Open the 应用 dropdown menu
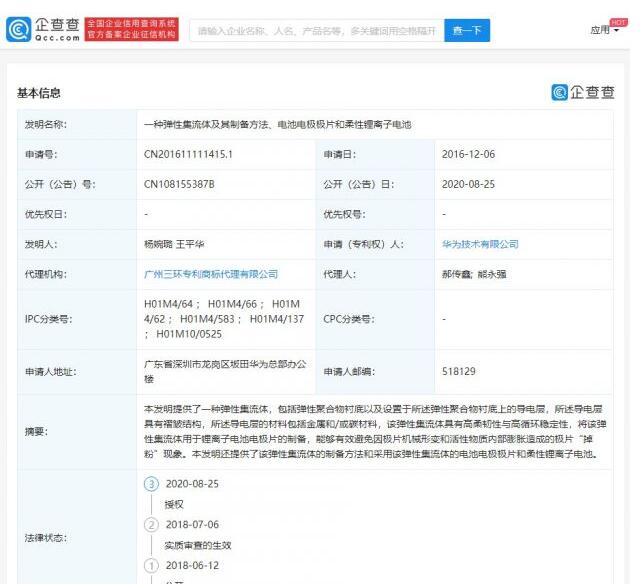The height and width of the screenshot is (584, 640). (604, 30)
